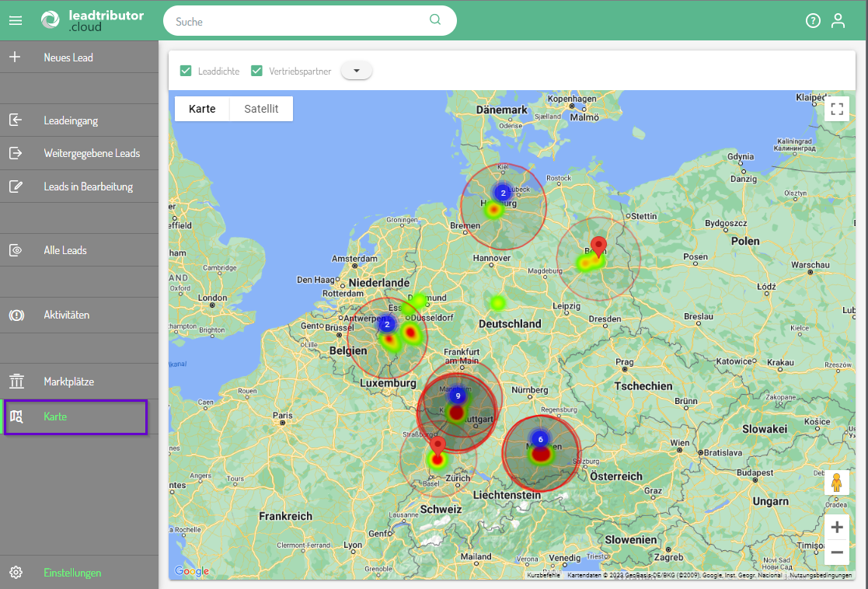Zoom out on the map

[837, 552]
